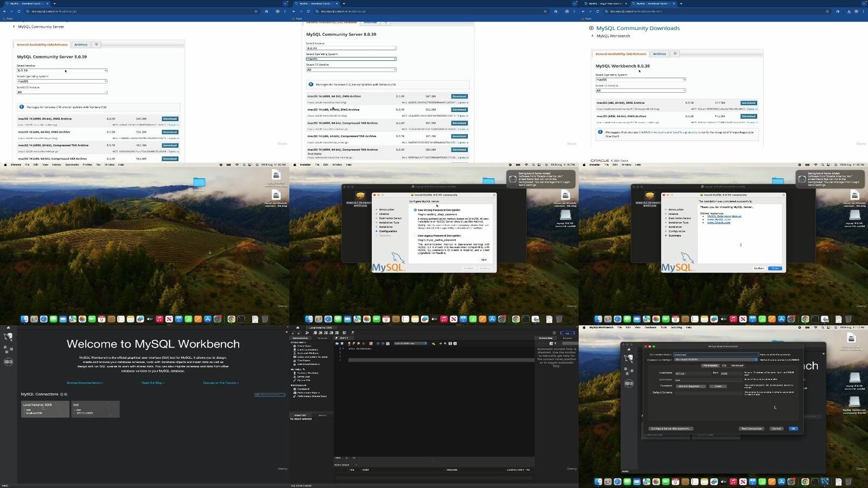
Task: Toggle stop-on-error icon in Query toolbar
Action: (x=371, y=344)
